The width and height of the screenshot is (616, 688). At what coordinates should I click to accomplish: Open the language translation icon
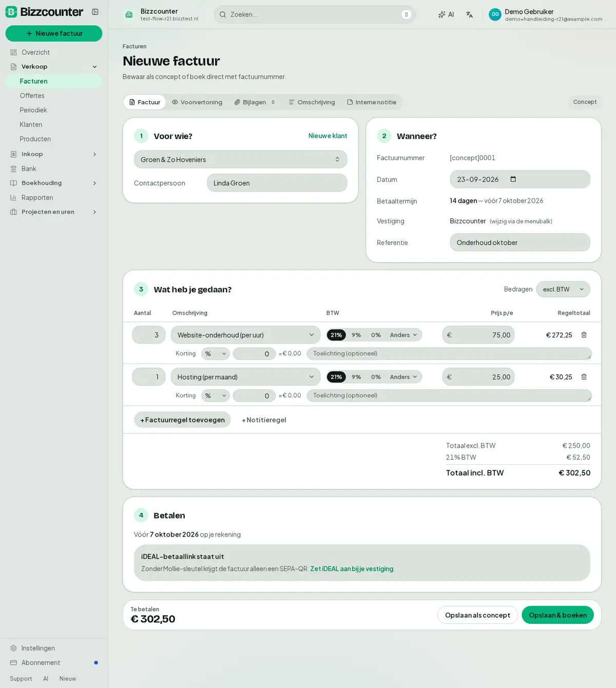(x=469, y=14)
